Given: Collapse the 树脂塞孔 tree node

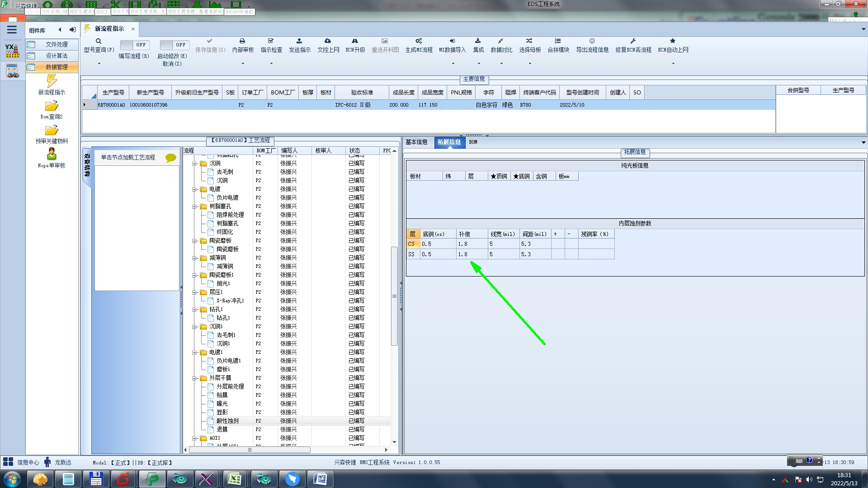Looking at the screenshot, I should (x=194, y=206).
